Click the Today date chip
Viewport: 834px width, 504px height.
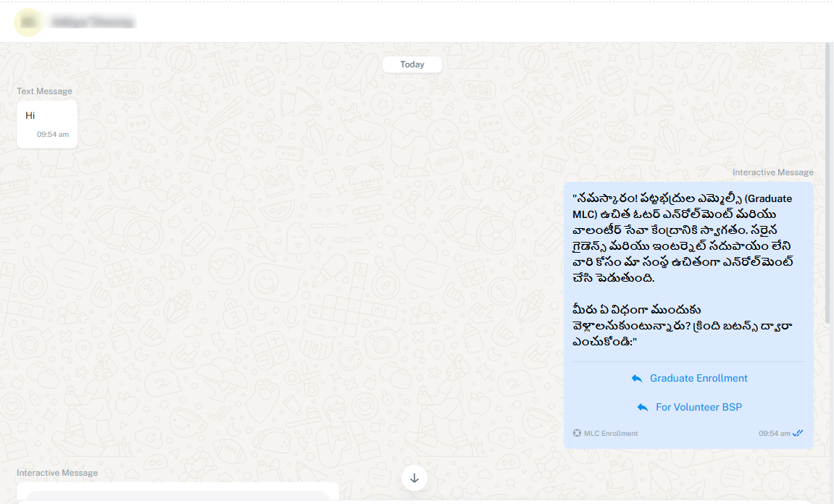(412, 64)
